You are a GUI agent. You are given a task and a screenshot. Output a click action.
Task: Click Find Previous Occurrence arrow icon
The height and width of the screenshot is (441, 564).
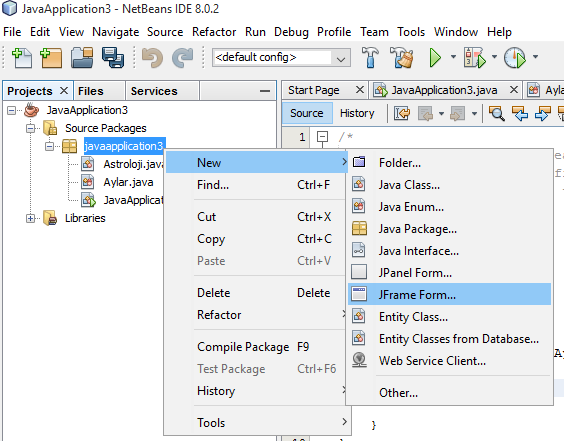520,114
